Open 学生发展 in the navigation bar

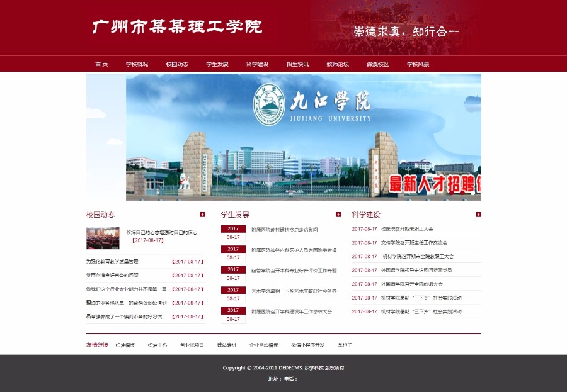(217, 64)
